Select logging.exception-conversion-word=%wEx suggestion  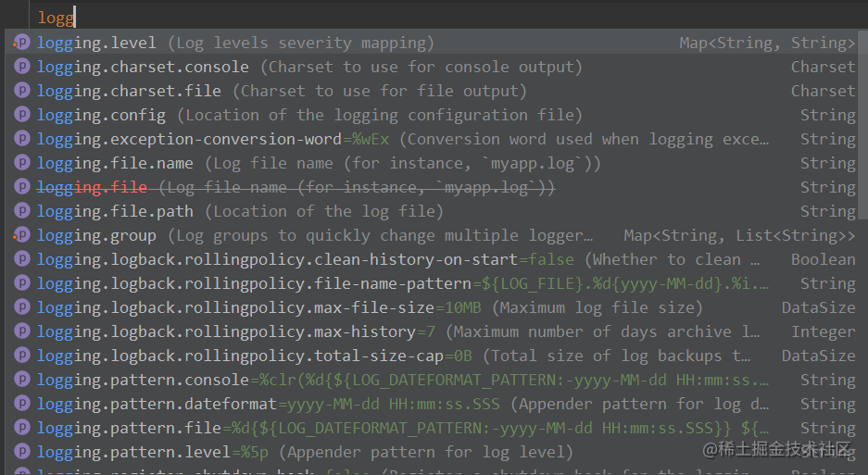(x=432, y=138)
